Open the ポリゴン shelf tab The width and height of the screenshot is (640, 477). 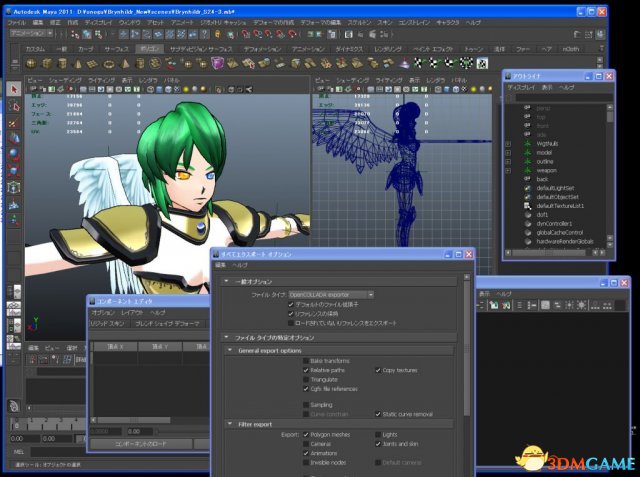pyautogui.click(x=148, y=48)
